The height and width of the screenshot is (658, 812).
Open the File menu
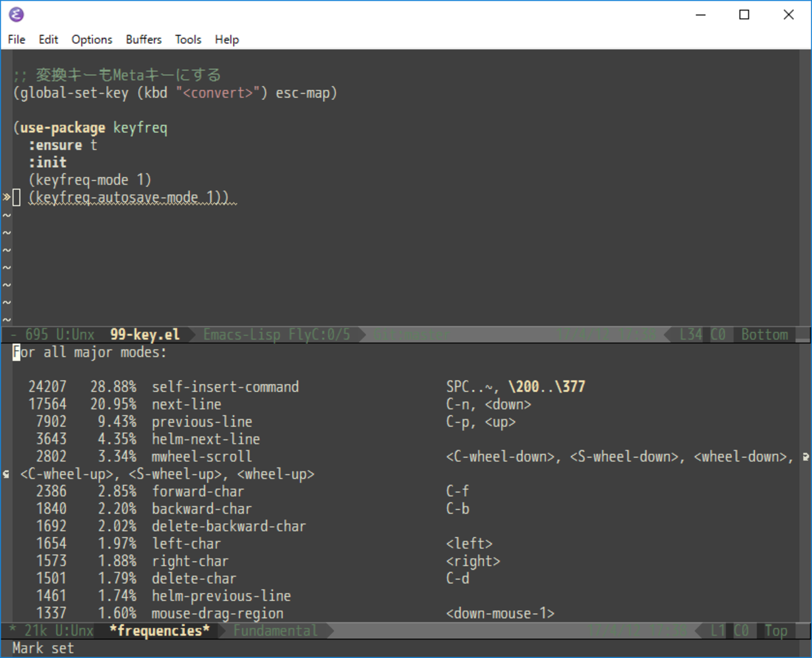(16, 39)
